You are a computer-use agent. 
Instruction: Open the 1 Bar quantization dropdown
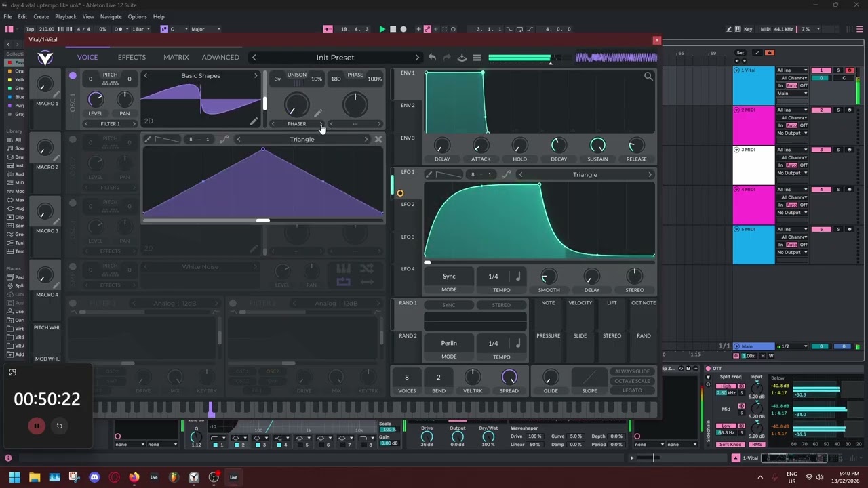pos(141,29)
